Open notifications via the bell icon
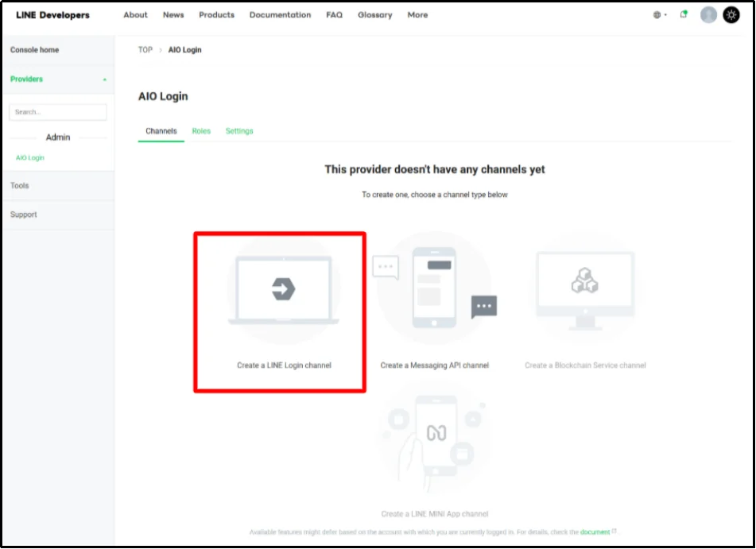The width and height of the screenshot is (756, 549). pyautogui.click(x=682, y=14)
